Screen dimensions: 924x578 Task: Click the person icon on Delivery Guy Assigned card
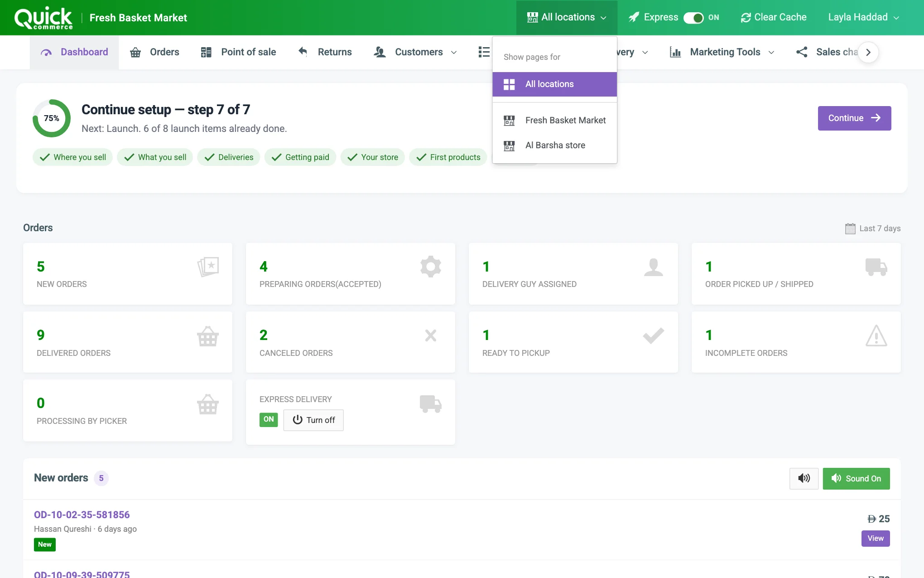654,267
